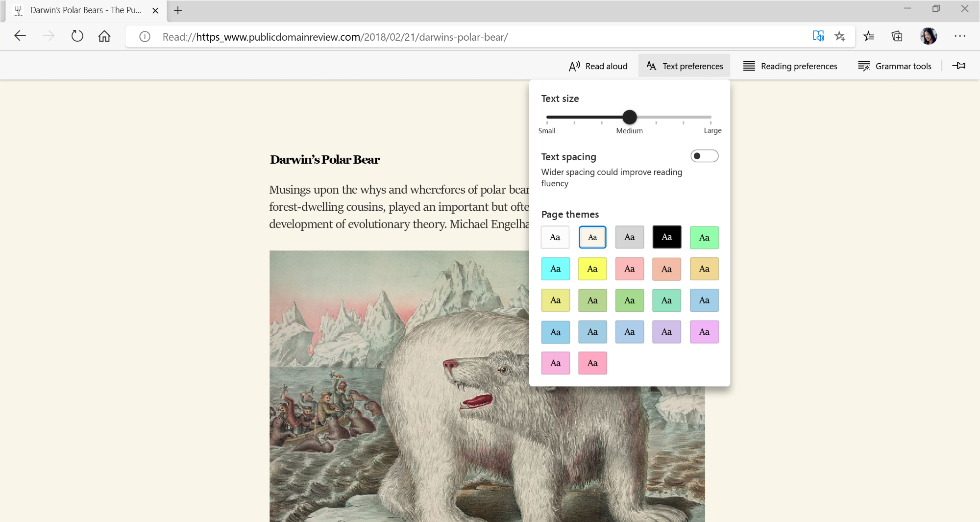Viewport: 980px width, 522px height.
Task: Start Read aloud
Action: [x=598, y=66]
